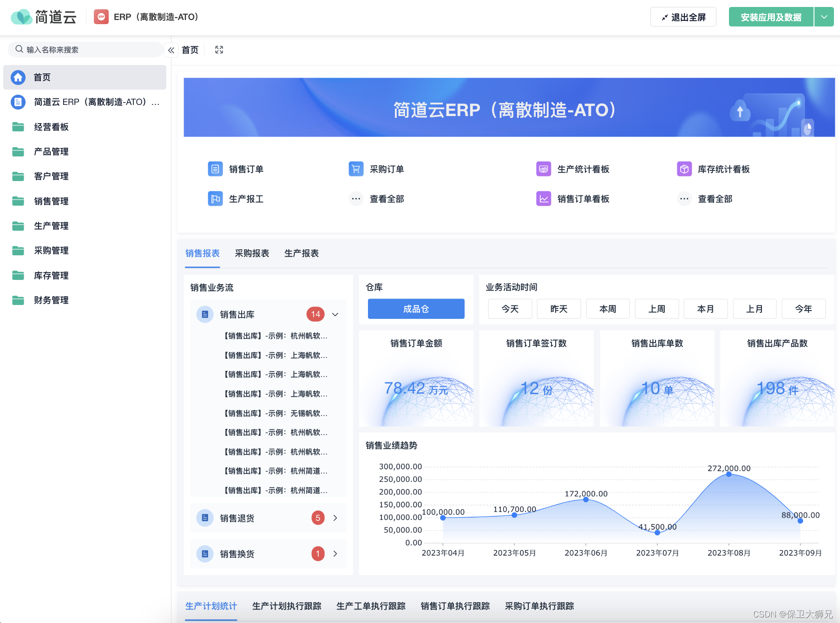
Task: Click the 安装应用及数据 button
Action: [770, 16]
